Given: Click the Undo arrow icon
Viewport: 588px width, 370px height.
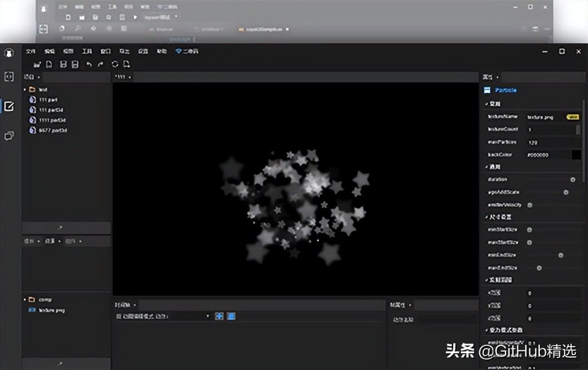Looking at the screenshot, I should click(x=90, y=64).
